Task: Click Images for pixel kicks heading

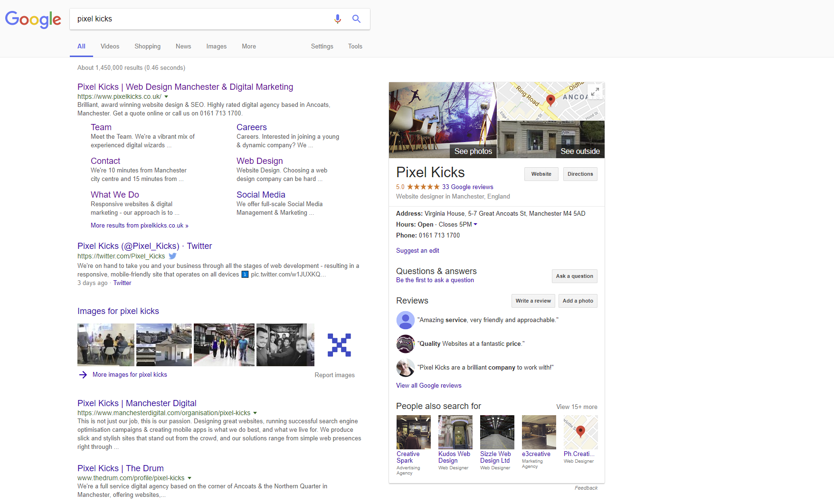Action: pyautogui.click(x=118, y=311)
